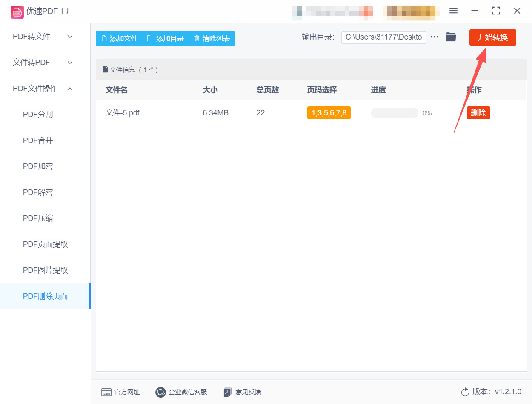
Task: Open the output directory folder icon
Action: 451,37
